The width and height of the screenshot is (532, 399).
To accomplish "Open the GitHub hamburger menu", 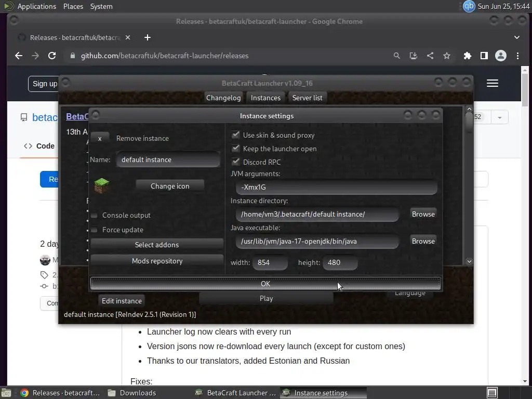I will coord(493,83).
